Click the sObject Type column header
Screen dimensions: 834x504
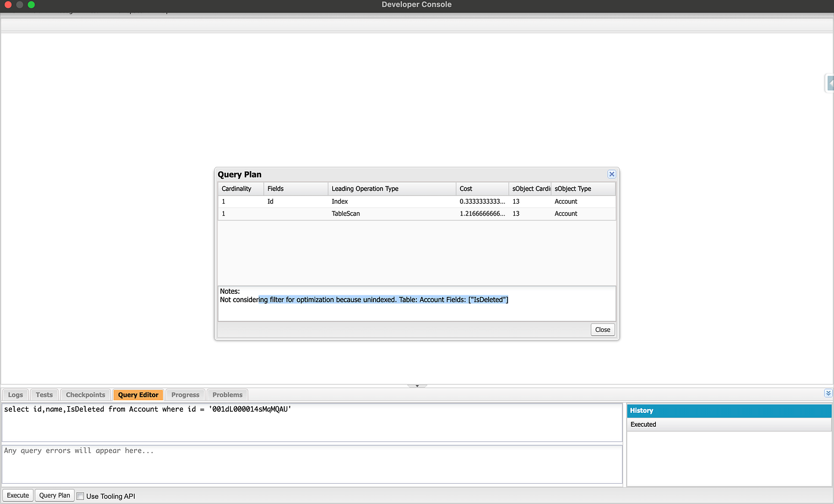(583, 189)
